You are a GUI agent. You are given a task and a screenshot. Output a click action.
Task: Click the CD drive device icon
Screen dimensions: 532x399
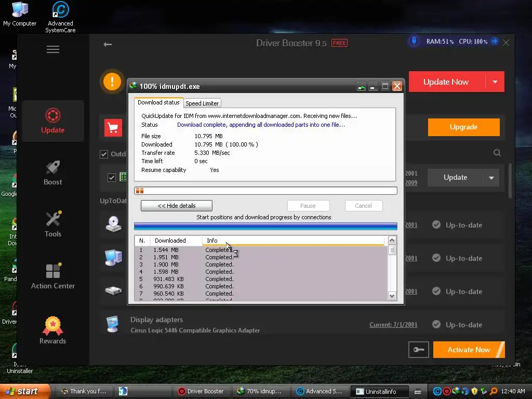pos(113,224)
